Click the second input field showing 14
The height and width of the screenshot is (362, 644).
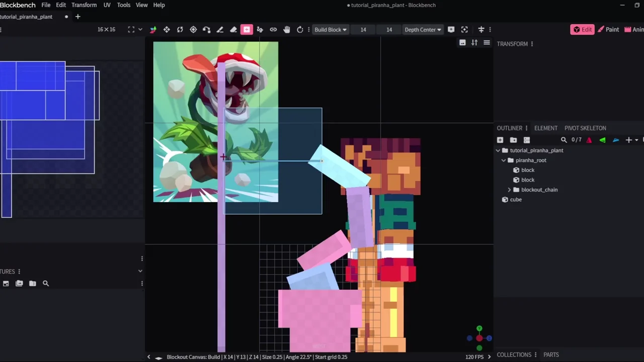(x=389, y=30)
